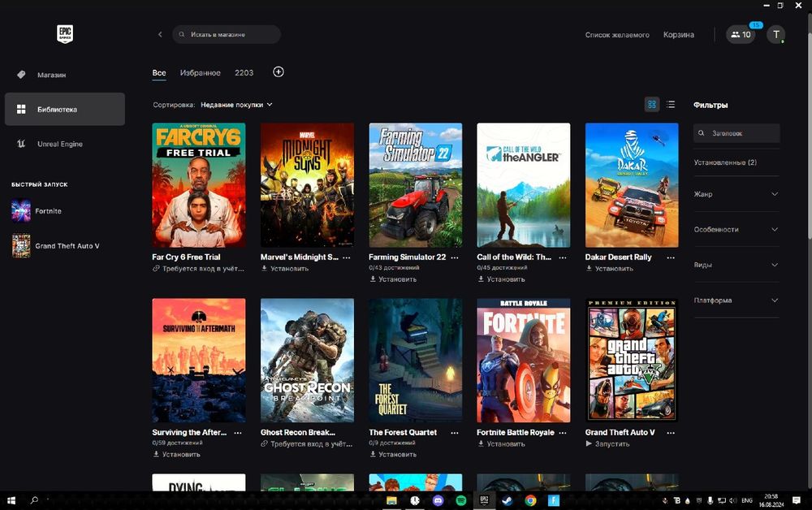The image size is (812, 510).
Task: Open Spotify from the taskbar
Action: [x=461, y=501]
